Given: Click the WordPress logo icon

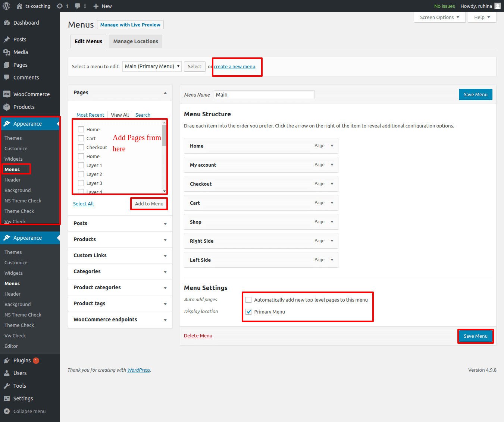Looking at the screenshot, I should tap(6, 6).
